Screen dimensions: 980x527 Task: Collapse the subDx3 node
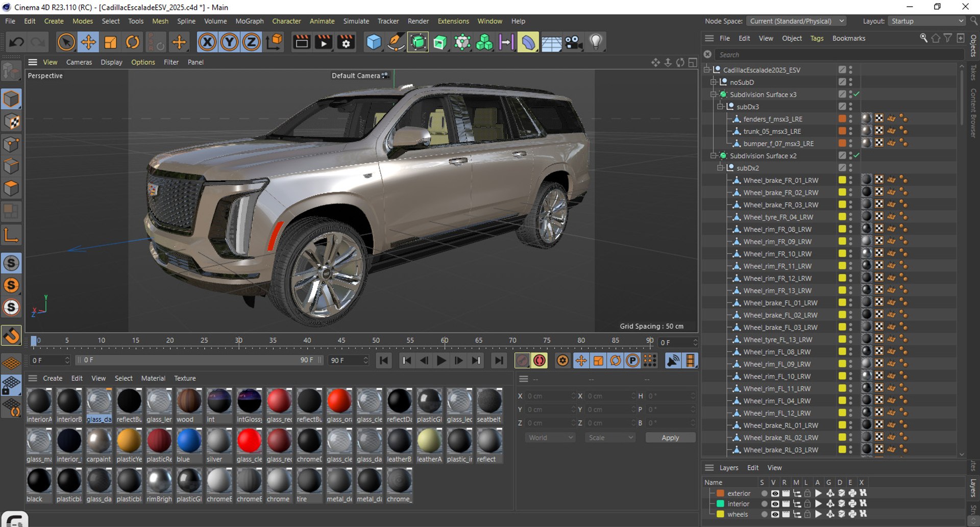point(720,107)
